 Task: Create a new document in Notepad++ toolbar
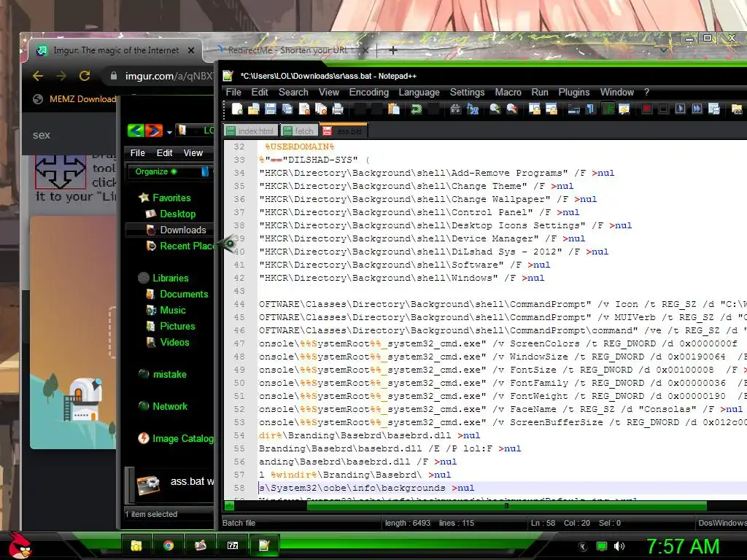pyautogui.click(x=237, y=109)
